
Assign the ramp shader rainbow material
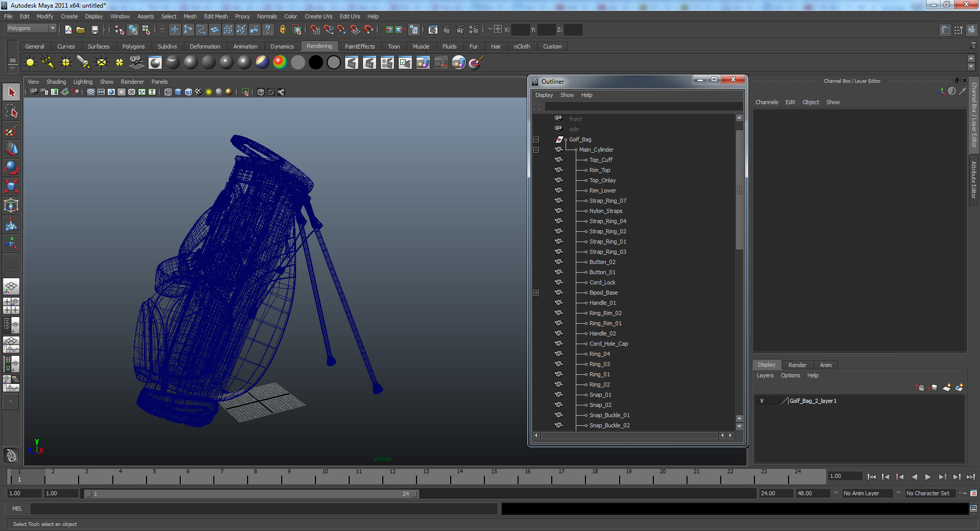280,62
